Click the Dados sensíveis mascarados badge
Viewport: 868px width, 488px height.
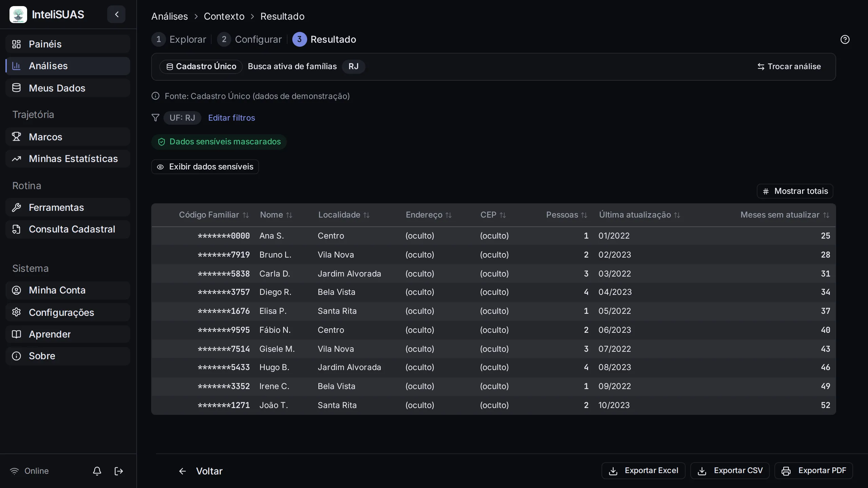219,142
